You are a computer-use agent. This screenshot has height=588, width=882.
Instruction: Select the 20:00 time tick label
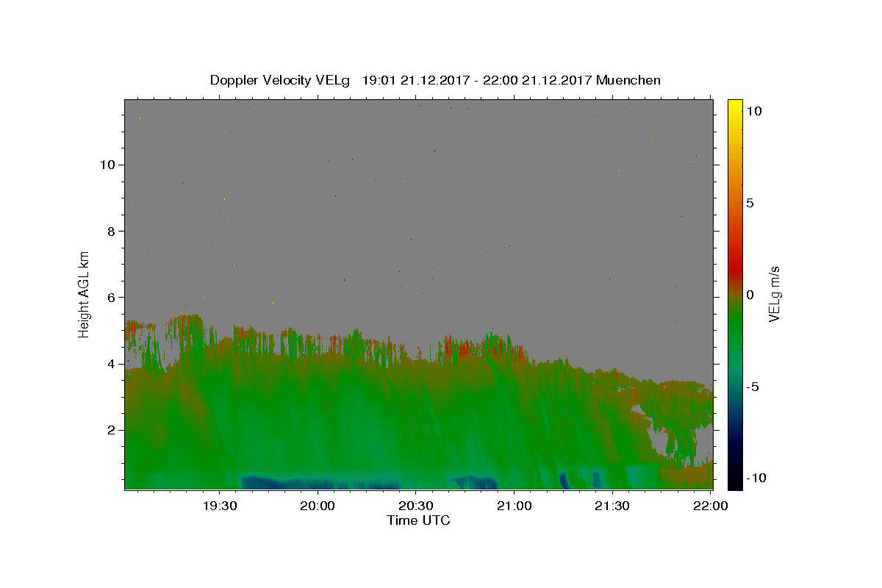click(x=318, y=506)
